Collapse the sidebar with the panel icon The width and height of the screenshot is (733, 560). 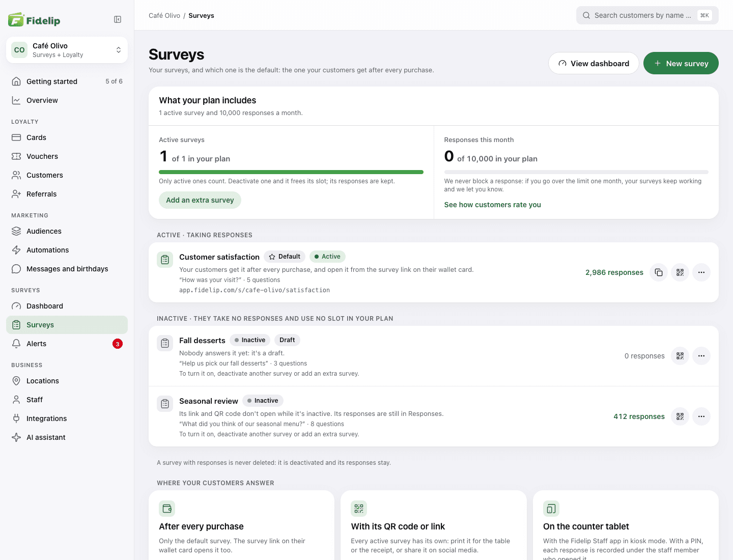[x=118, y=19]
